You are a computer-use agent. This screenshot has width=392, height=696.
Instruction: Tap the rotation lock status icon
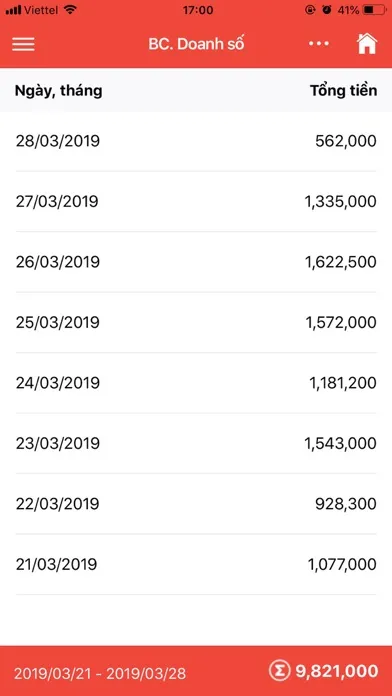point(310,10)
